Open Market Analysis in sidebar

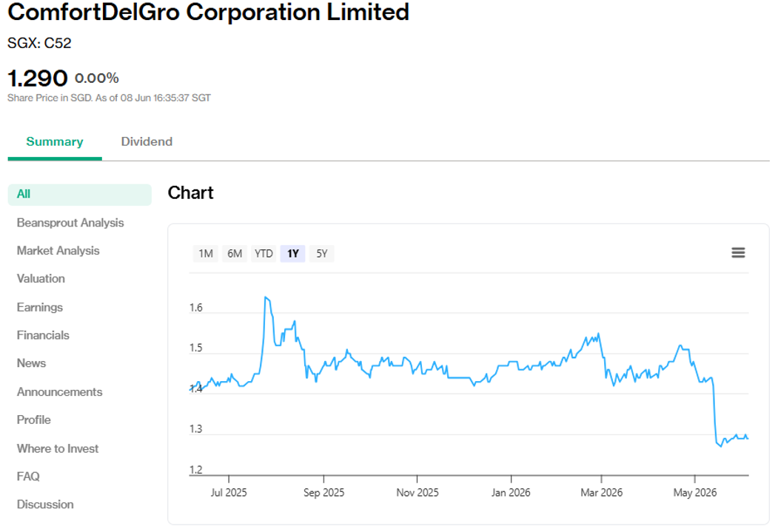pyautogui.click(x=58, y=251)
